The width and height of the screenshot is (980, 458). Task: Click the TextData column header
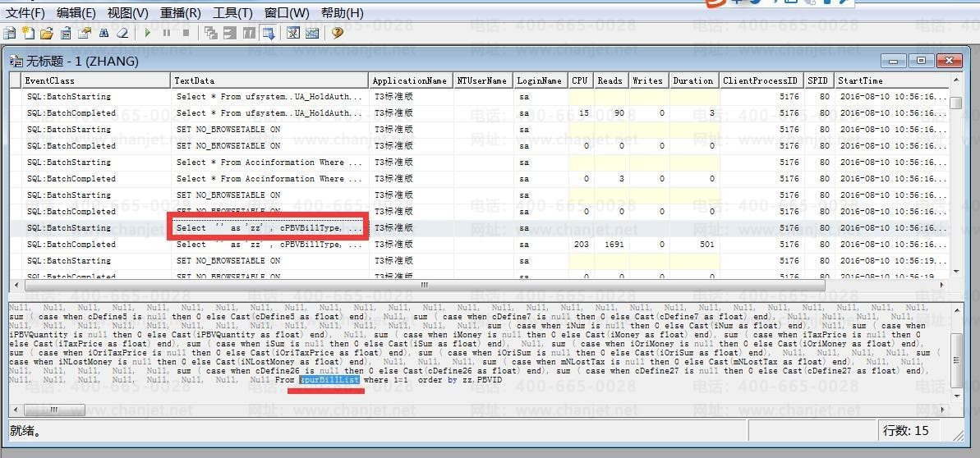[269, 80]
